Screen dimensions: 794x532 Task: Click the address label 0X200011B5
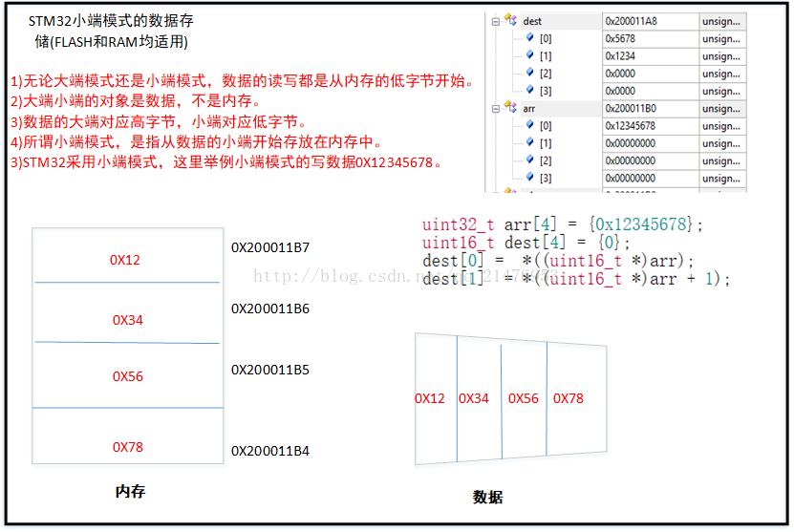(270, 370)
